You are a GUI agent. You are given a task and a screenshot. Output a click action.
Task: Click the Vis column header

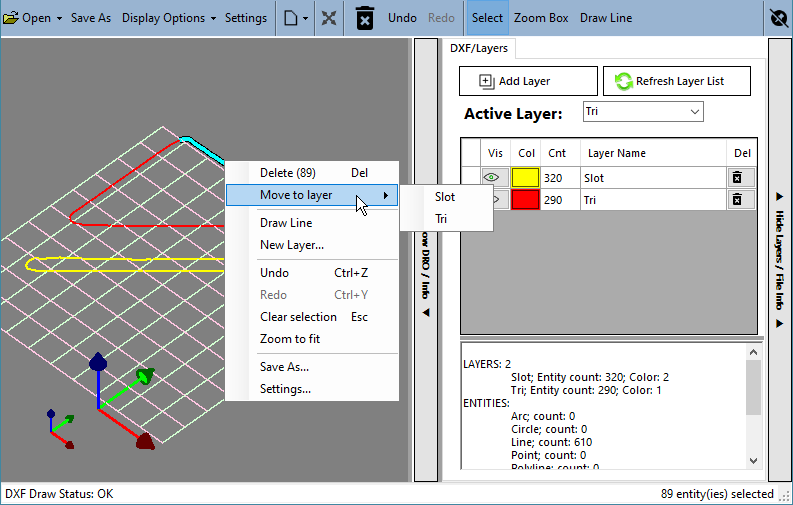(495, 153)
